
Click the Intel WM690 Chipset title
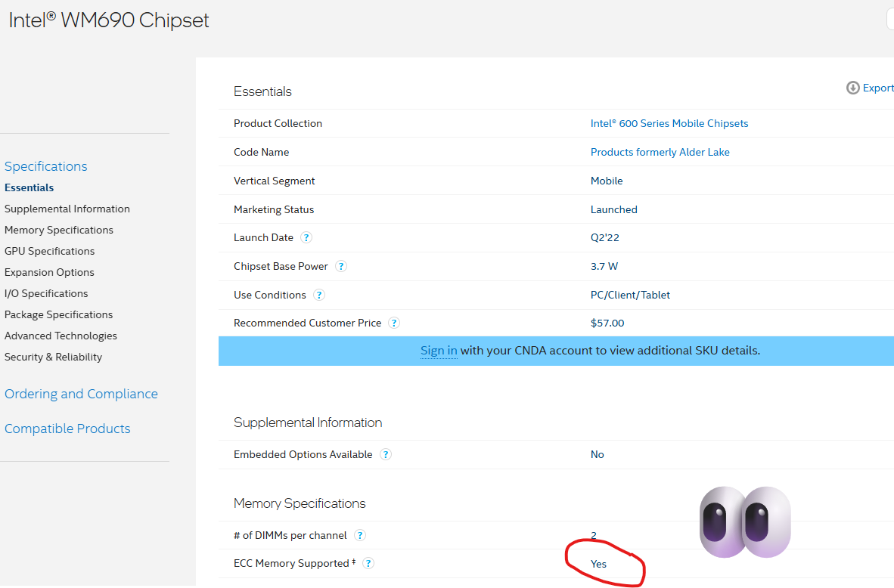(109, 20)
